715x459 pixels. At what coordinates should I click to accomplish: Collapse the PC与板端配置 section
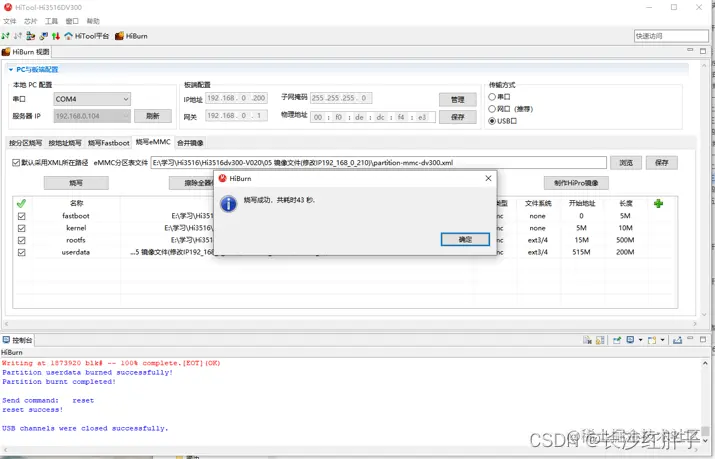(x=11, y=69)
